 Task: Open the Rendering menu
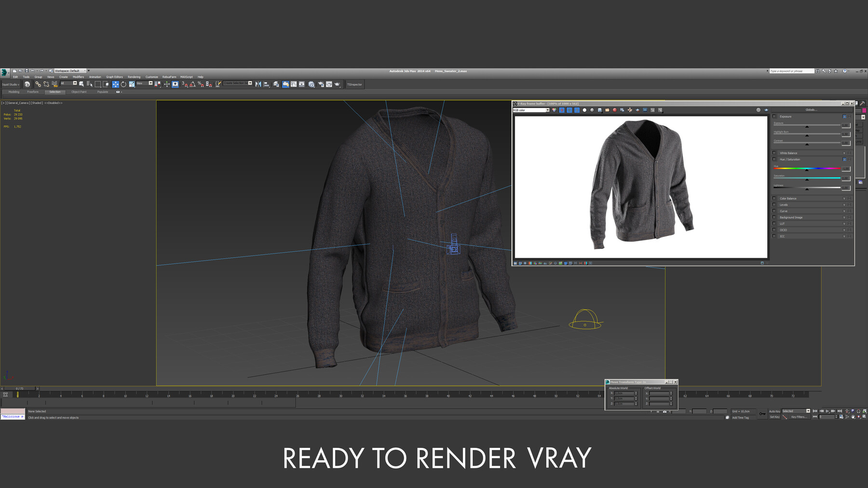[x=134, y=77]
